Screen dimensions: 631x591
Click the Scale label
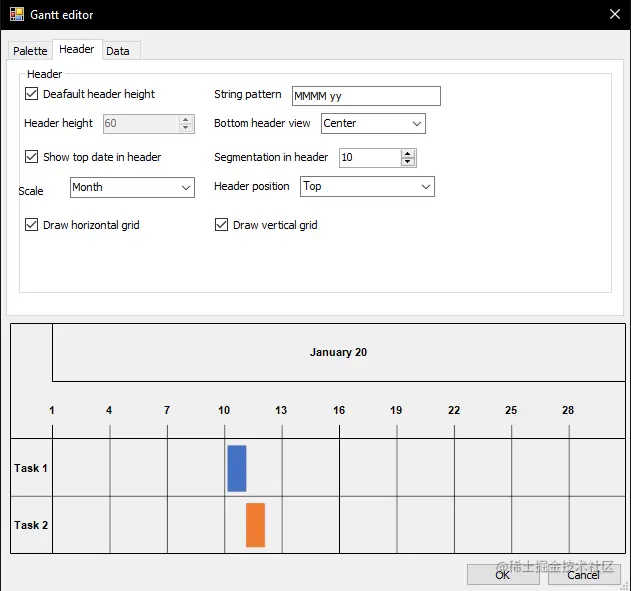pos(31,191)
